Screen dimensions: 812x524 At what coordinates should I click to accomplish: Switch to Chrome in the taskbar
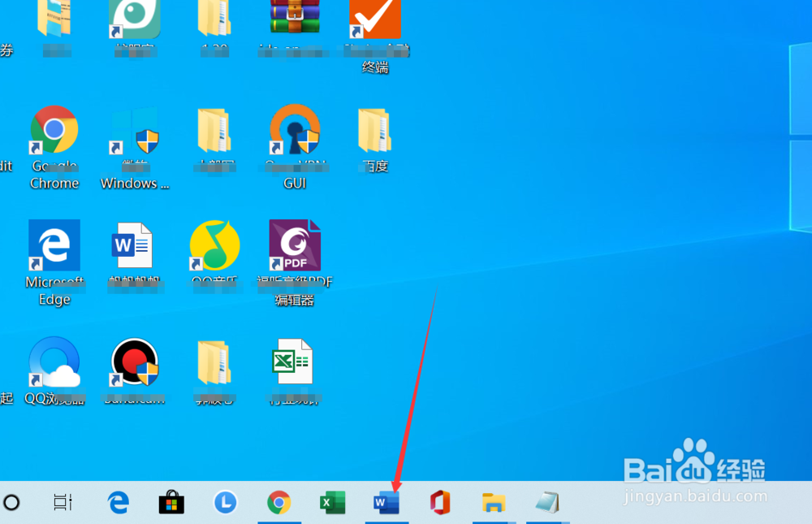click(279, 502)
